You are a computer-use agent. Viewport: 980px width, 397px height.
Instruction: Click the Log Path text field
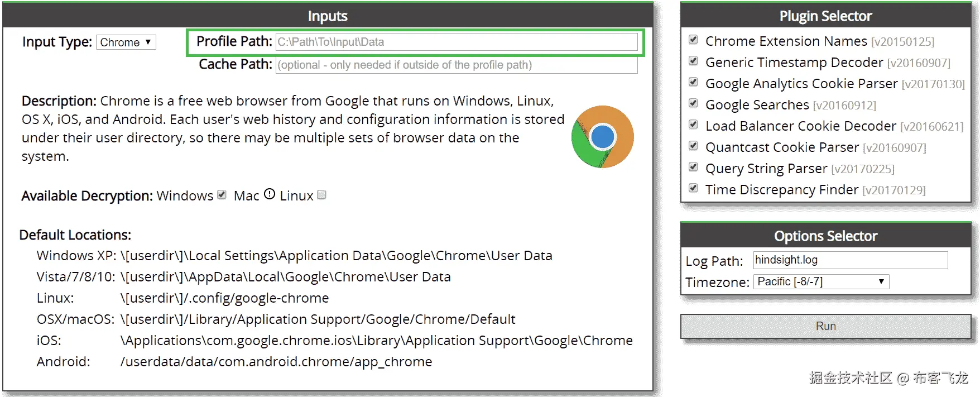[x=850, y=260]
